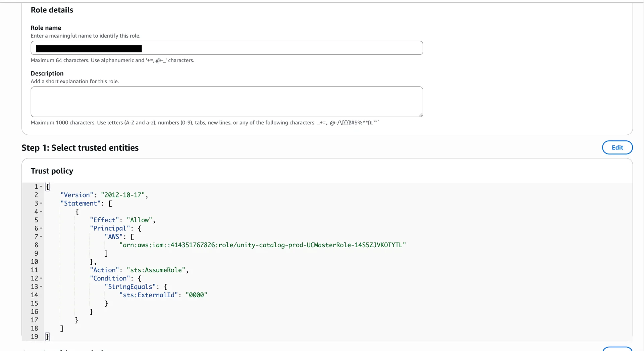Collapse the Principal fold arrow on line 6
644x351 pixels.
[x=41, y=228]
